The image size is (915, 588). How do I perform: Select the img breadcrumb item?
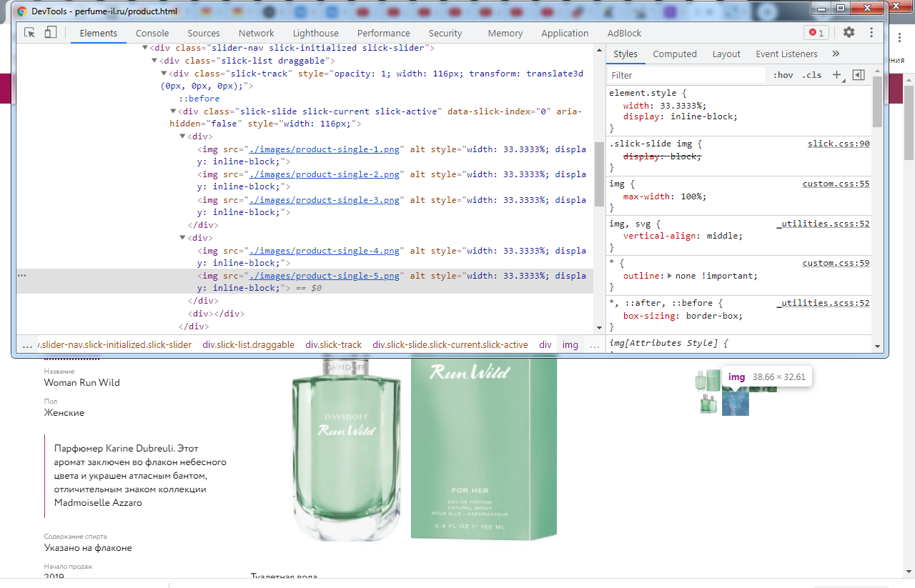click(570, 344)
